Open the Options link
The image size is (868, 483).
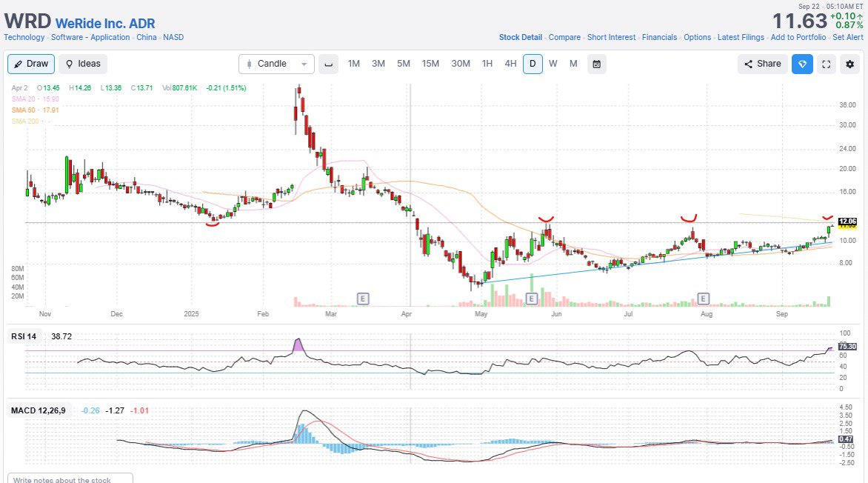pyautogui.click(x=697, y=37)
